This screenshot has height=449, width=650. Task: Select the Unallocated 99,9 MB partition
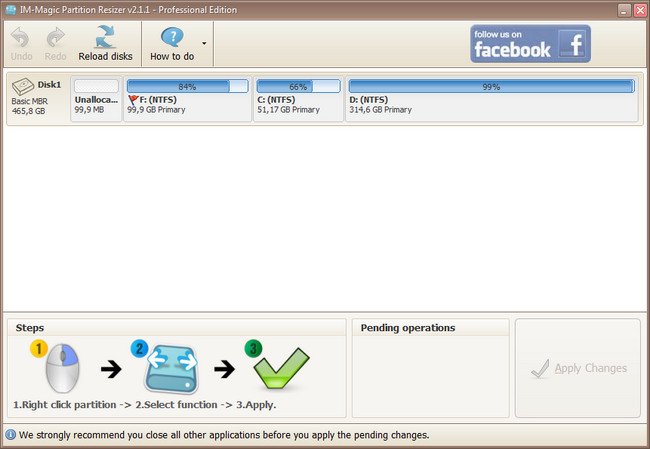(96, 99)
